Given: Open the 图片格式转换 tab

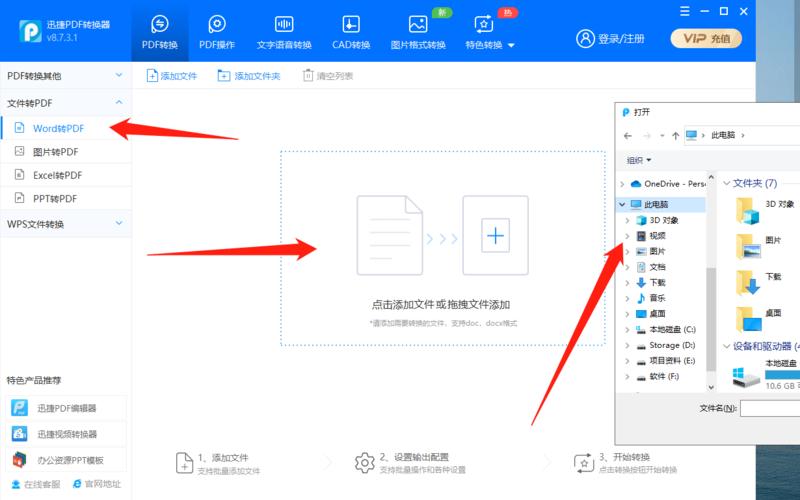Looking at the screenshot, I should (418, 32).
